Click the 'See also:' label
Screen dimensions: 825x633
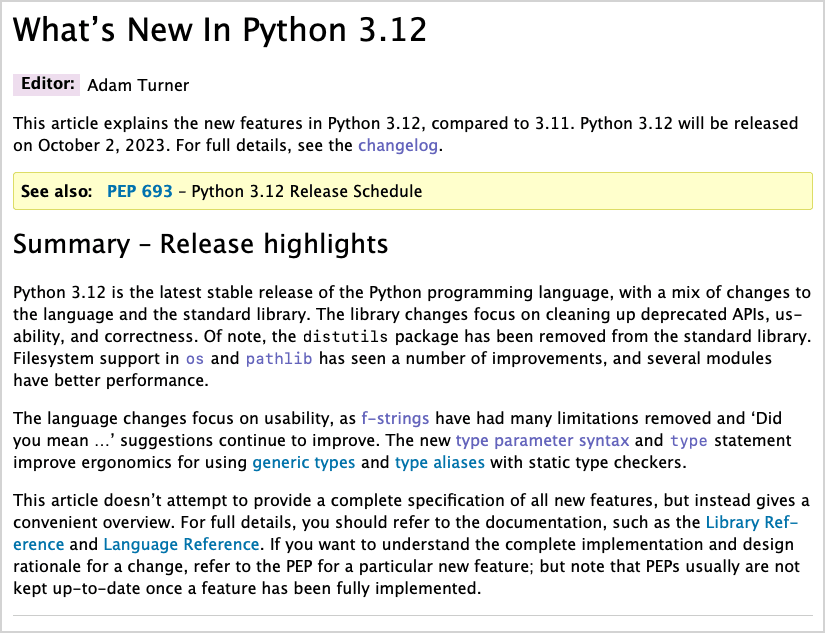click(56, 191)
